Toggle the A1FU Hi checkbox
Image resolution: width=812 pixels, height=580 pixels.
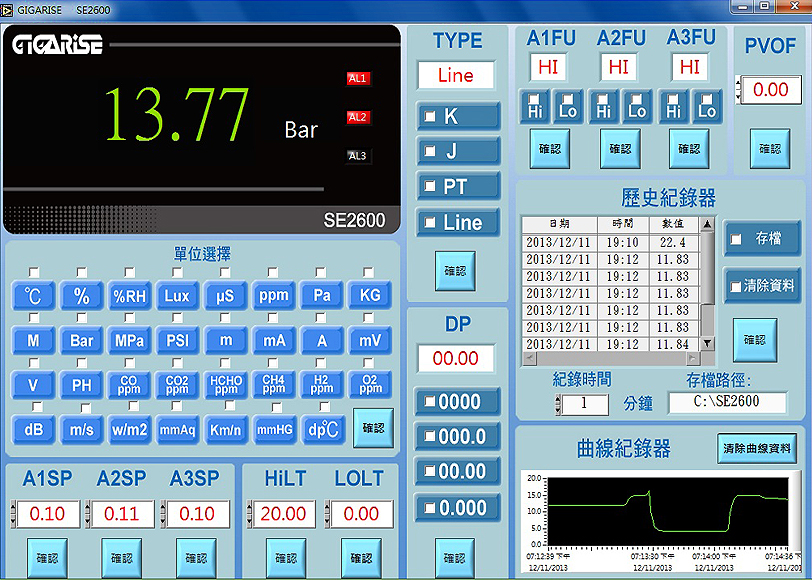pos(534,98)
